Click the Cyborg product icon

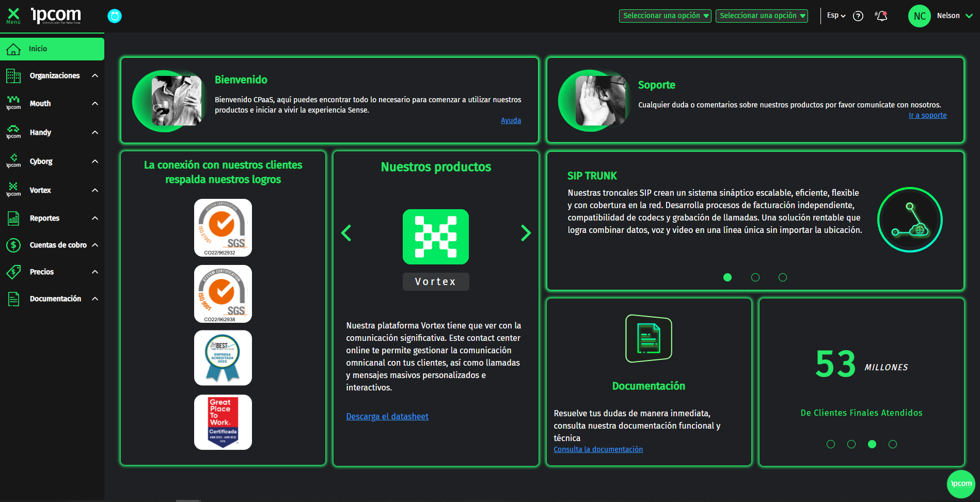pyautogui.click(x=13, y=161)
